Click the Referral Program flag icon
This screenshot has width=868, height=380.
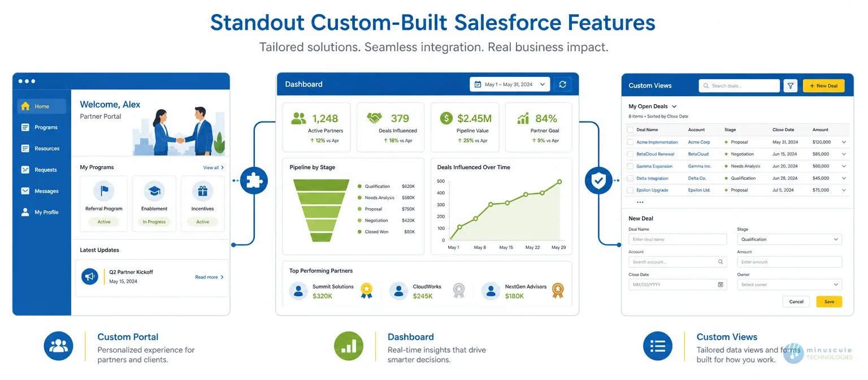pyautogui.click(x=104, y=191)
